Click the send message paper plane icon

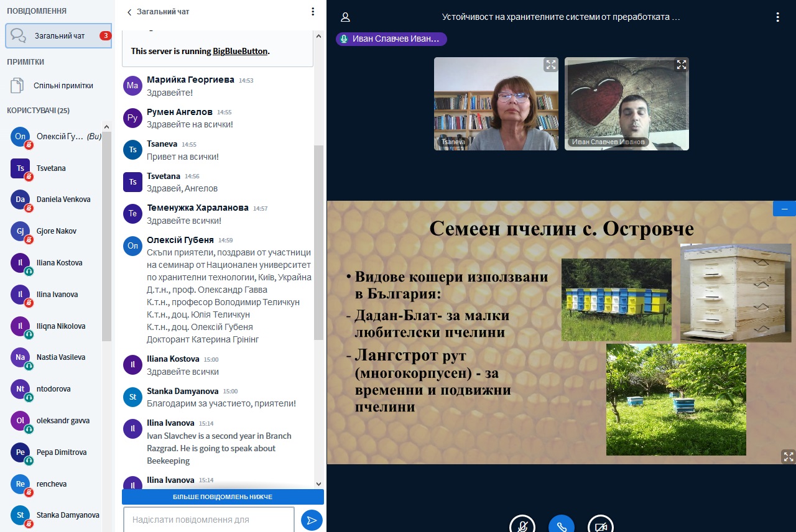point(312,520)
